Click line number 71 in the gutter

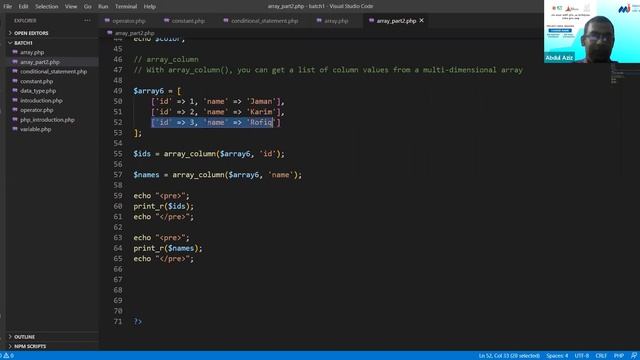click(118, 322)
